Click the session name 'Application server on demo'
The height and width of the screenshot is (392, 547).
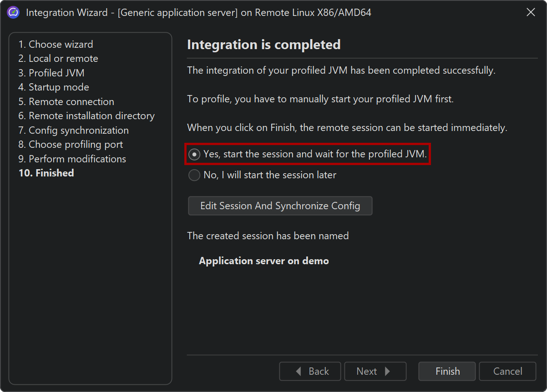point(264,261)
